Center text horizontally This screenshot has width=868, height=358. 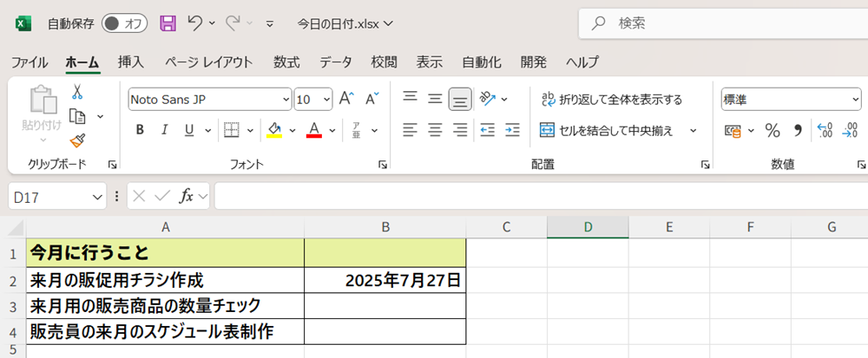point(436,130)
